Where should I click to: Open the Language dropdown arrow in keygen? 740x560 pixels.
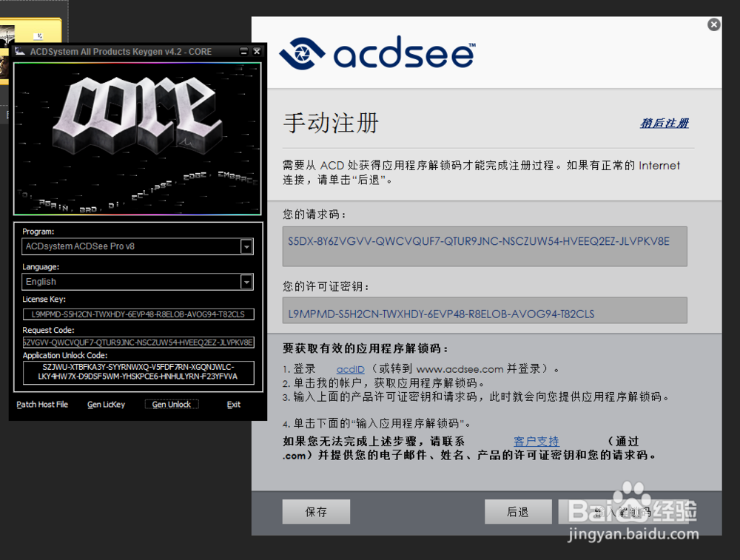[x=246, y=282]
